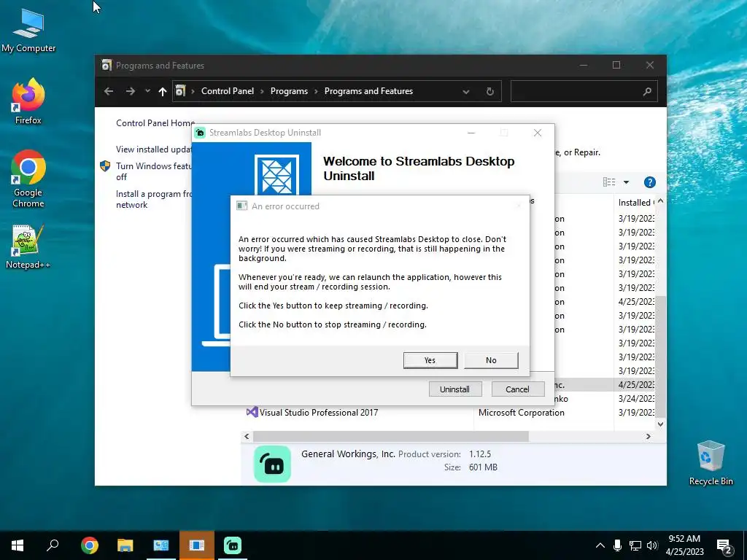Open Notepad++ desktop shortcut

tap(28, 246)
